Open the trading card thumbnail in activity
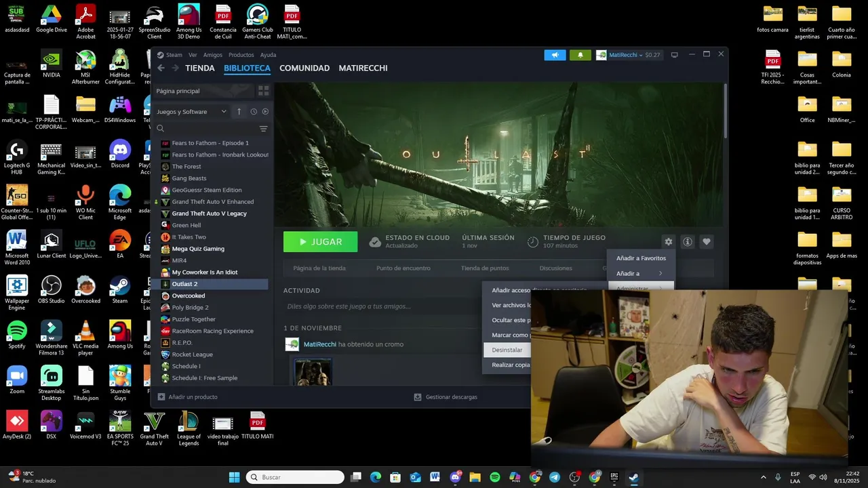Viewport: 868px width, 488px height. coord(313,372)
